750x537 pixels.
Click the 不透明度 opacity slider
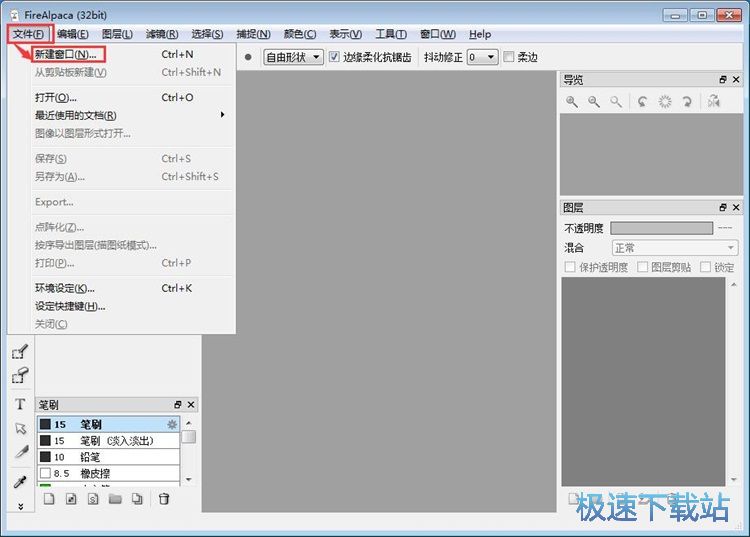[x=661, y=228]
